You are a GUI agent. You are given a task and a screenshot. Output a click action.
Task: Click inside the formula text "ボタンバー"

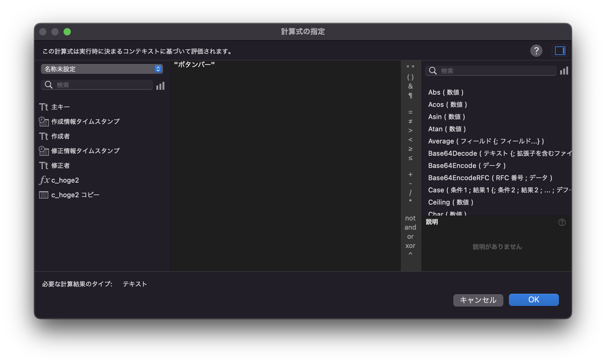pos(194,64)
